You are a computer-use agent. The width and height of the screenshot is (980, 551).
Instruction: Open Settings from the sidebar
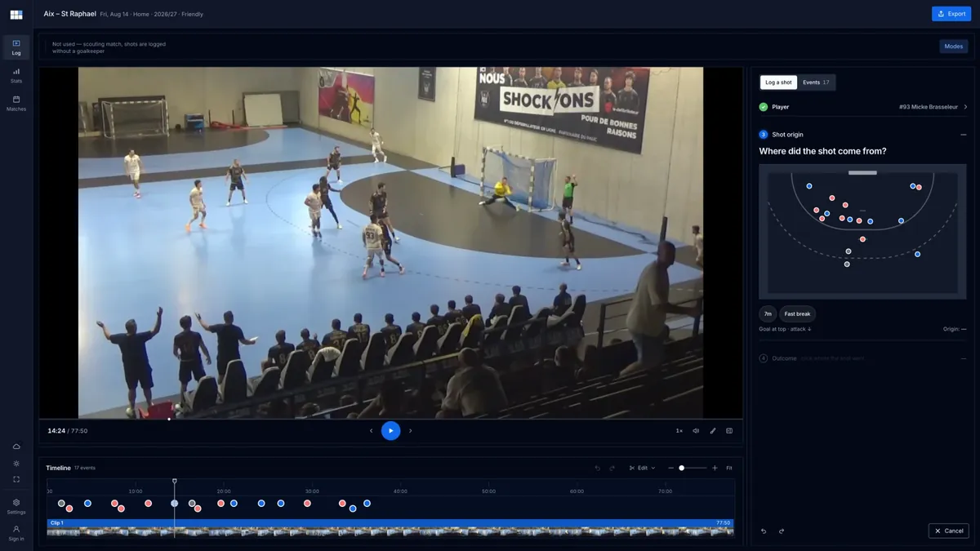(16, 506)
